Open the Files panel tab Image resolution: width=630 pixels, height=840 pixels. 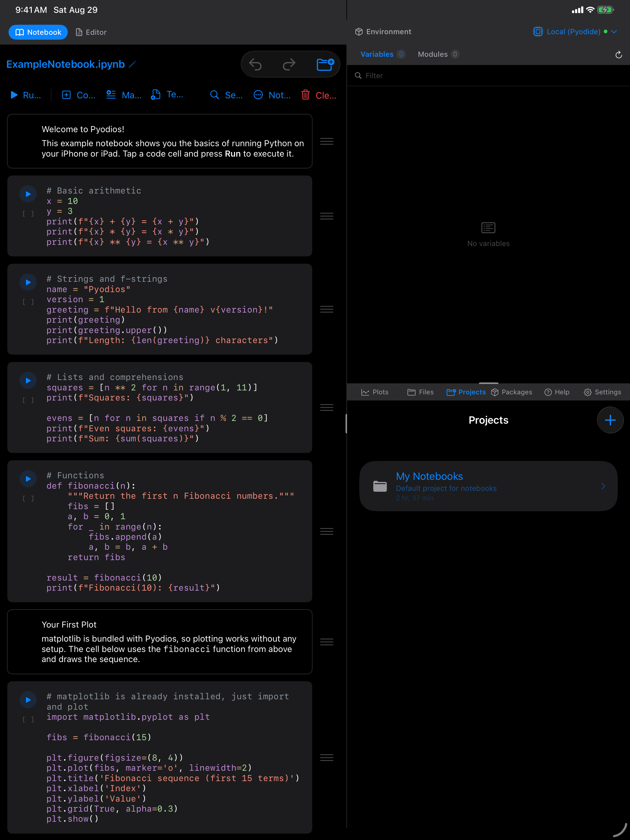tap(420, 392)
